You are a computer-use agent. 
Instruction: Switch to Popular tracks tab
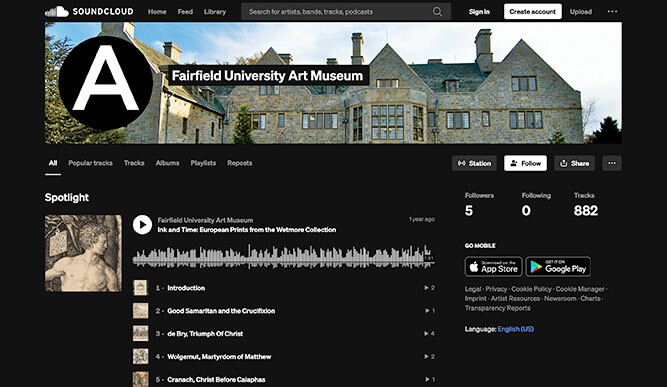(91, 163)
